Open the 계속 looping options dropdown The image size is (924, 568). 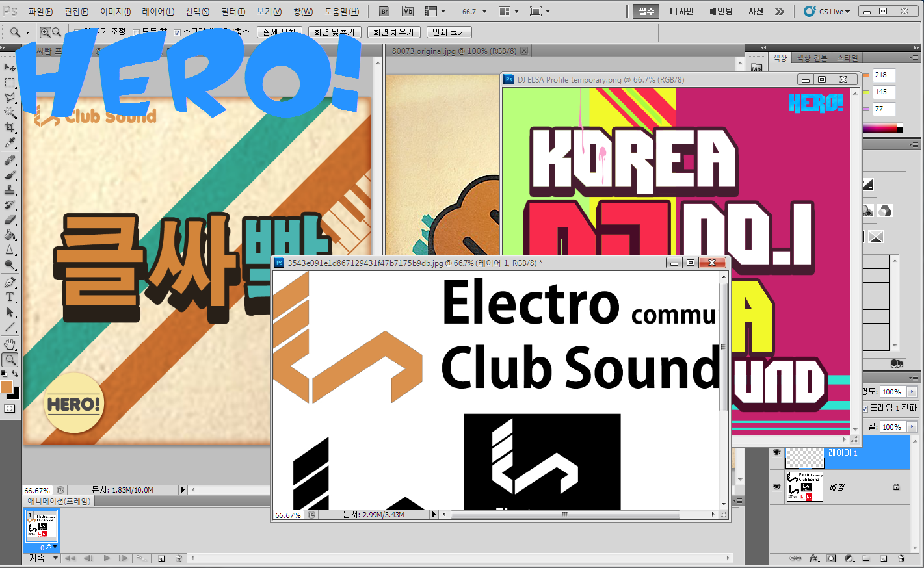coord(44,558)
